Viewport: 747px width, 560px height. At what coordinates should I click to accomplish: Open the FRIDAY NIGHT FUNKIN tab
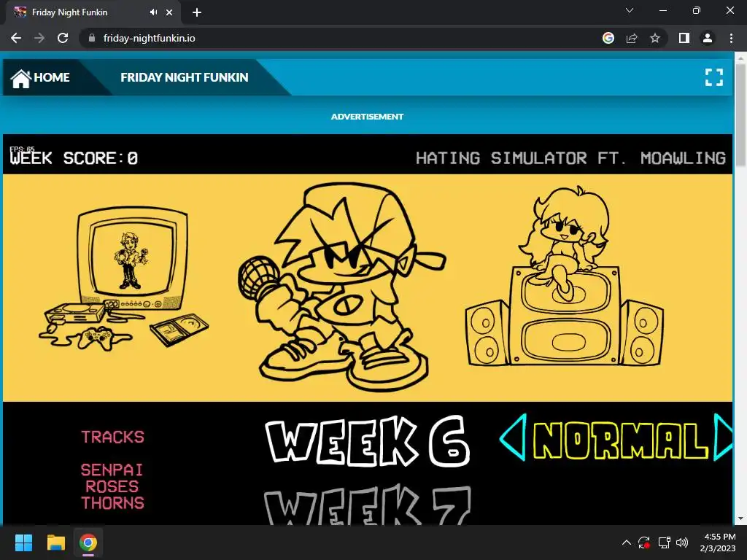184,77
